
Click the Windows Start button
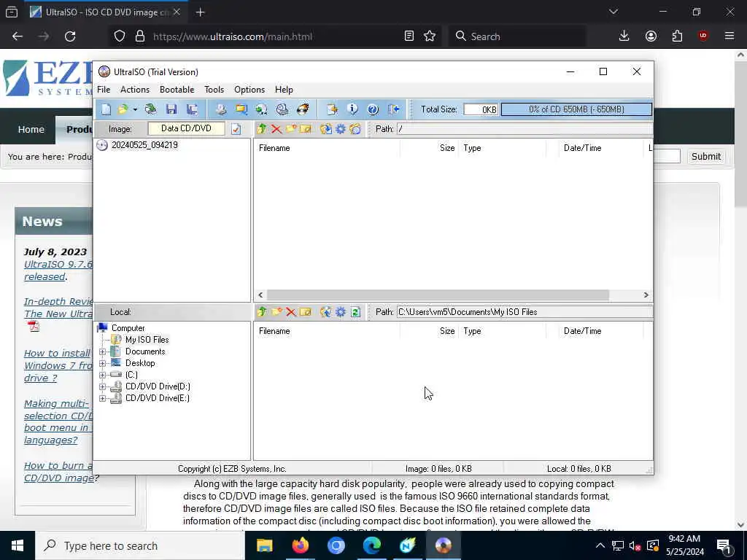click(x=18, y=545)
